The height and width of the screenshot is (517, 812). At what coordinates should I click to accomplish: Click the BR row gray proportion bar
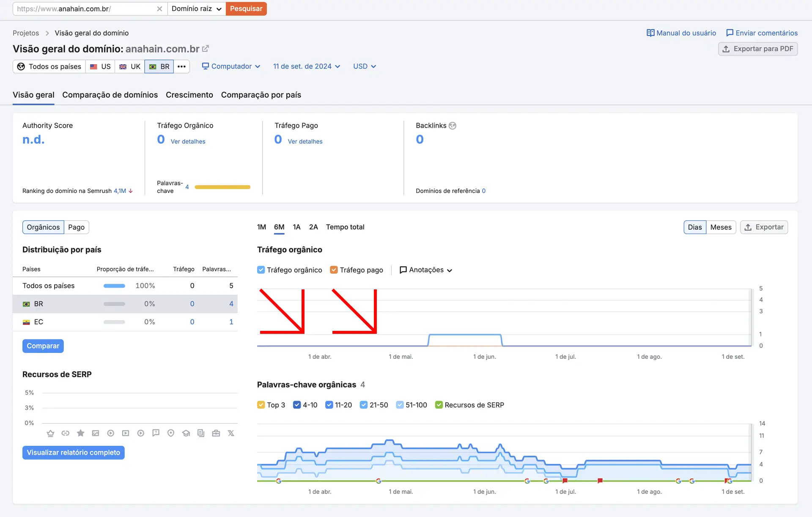(114, 304)
